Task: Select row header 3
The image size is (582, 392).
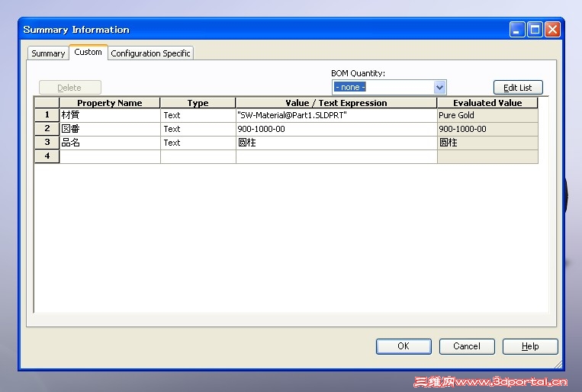Action: click(x=47, y=143)
